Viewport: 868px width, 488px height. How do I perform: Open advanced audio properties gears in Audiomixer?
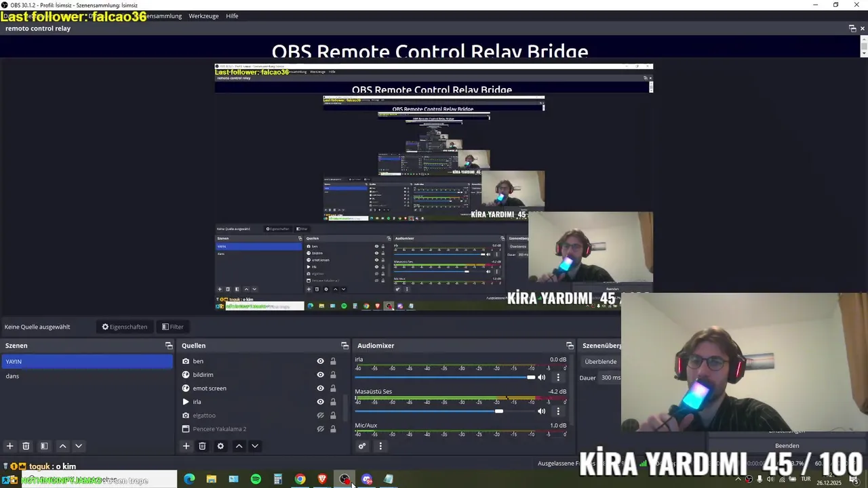[362, 446]
